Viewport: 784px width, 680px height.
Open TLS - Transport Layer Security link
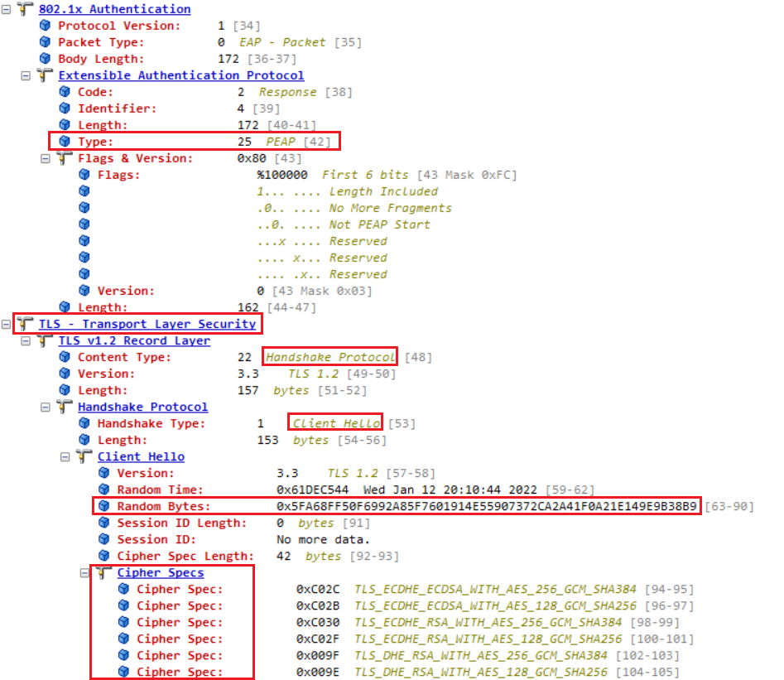(147, 324)
